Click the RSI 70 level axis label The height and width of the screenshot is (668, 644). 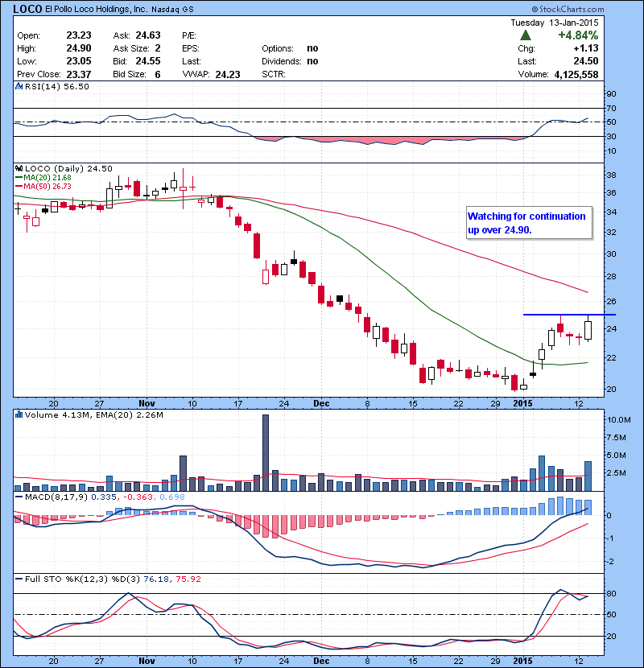[x=612, y=108]
